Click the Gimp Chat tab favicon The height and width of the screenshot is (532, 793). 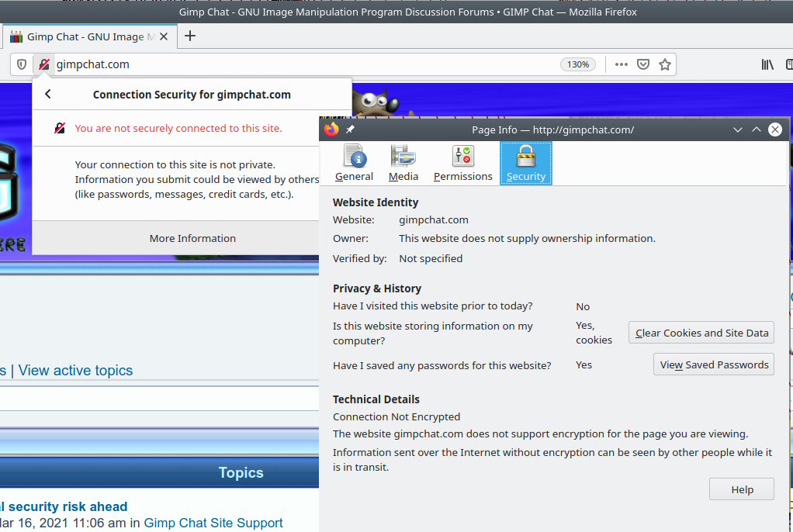click(16, 36)
